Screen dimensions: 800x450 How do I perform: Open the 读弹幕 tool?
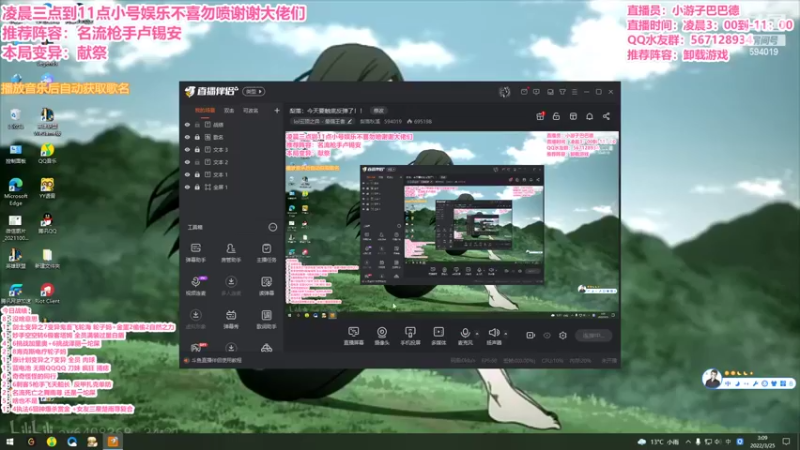pos(266,286)
